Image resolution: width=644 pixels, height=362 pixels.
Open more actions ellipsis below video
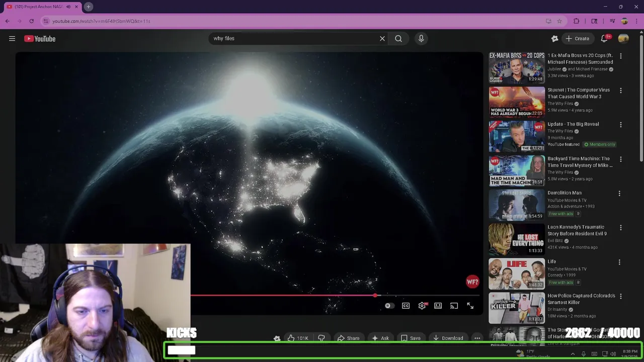477,338
